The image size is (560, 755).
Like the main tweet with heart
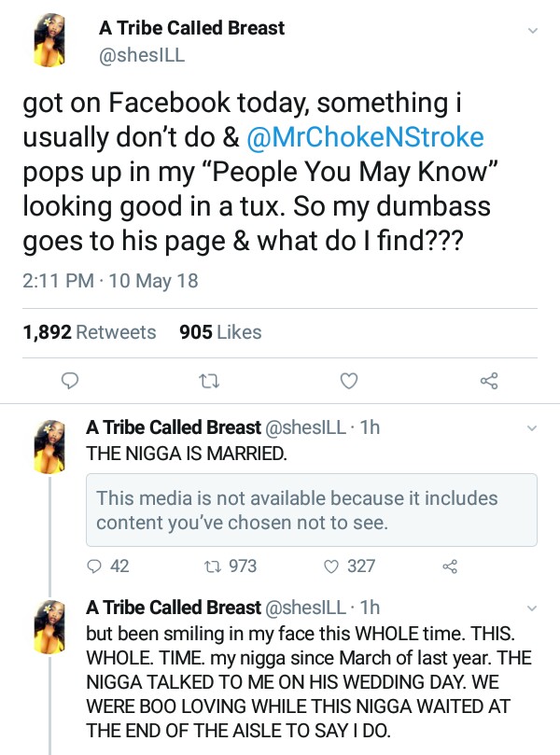click(x=348, y=380)
